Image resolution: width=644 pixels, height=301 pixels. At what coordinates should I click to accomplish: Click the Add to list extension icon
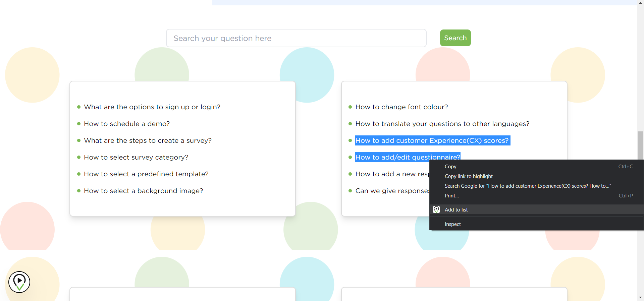pos(436,209)
